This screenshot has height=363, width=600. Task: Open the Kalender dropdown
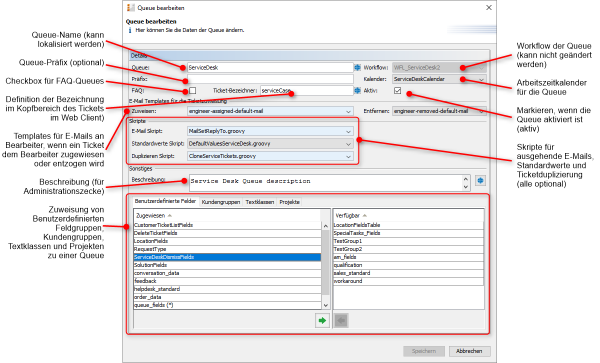pyautogui.click(x=439, y=79)
